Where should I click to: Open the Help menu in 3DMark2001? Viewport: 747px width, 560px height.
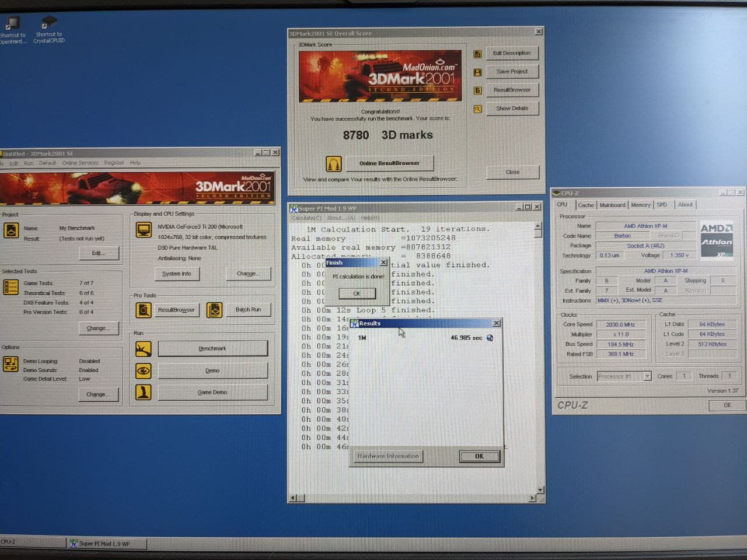tap(135, 163)
